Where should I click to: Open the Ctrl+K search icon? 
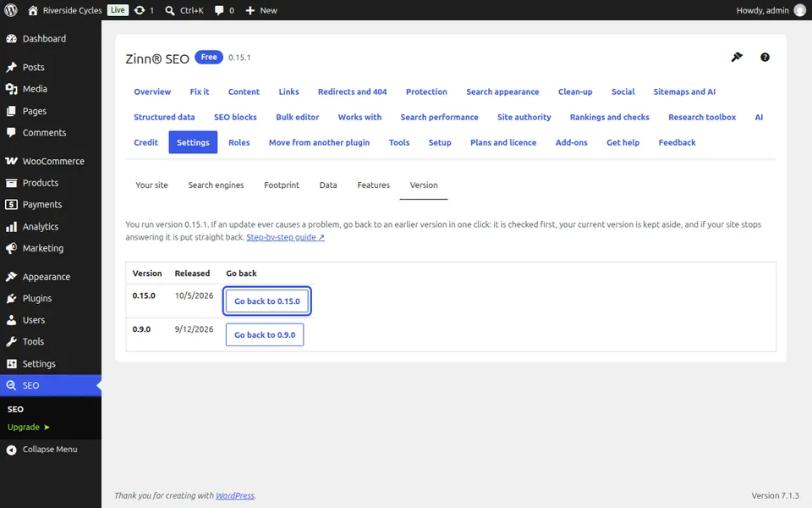click(170, 10)
